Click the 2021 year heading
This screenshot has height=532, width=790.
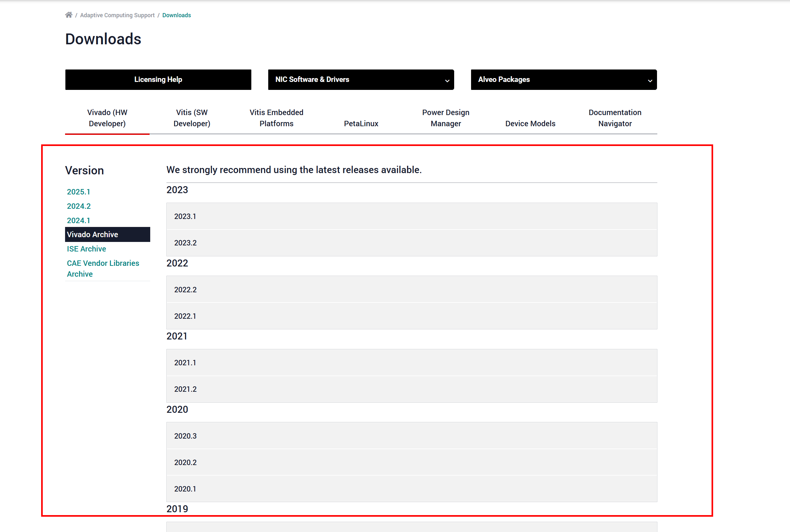click(177, 336)
